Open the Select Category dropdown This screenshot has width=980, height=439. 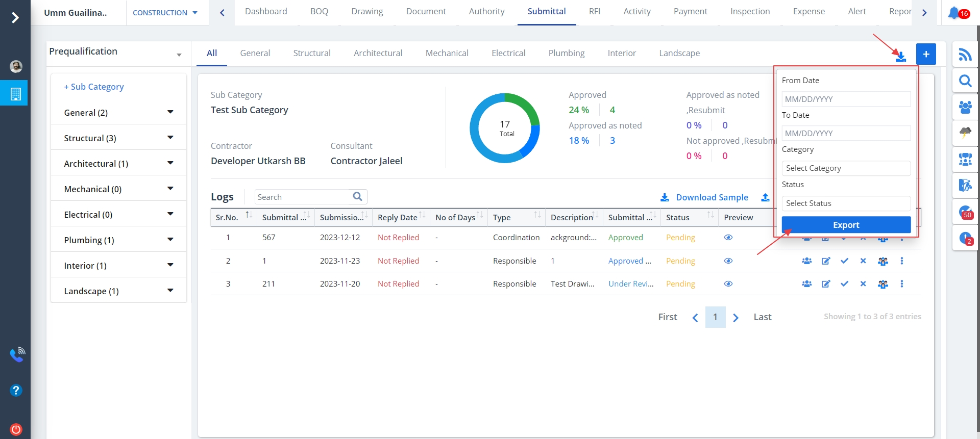tap(846, 168)
